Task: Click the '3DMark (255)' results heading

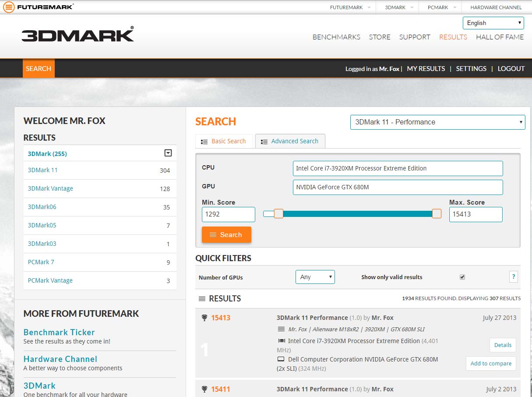Action: (x=47, y=154)
